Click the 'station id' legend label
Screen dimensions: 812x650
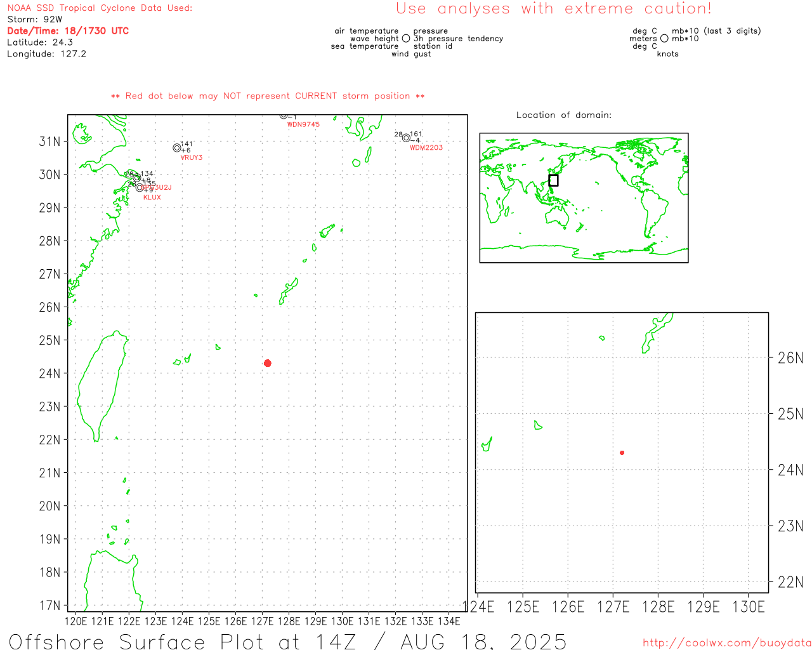(433, 46)
